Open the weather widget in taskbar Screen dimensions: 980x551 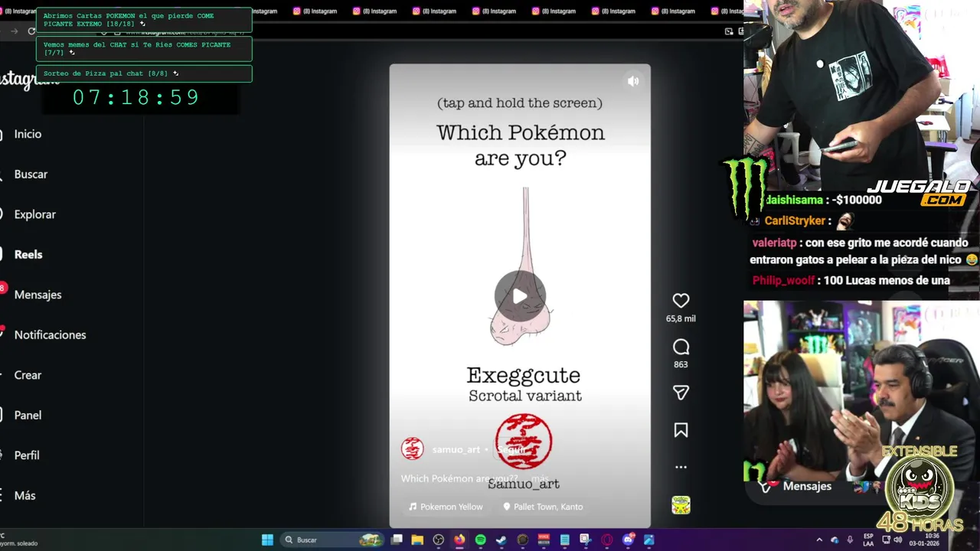[x=19, y=540]
